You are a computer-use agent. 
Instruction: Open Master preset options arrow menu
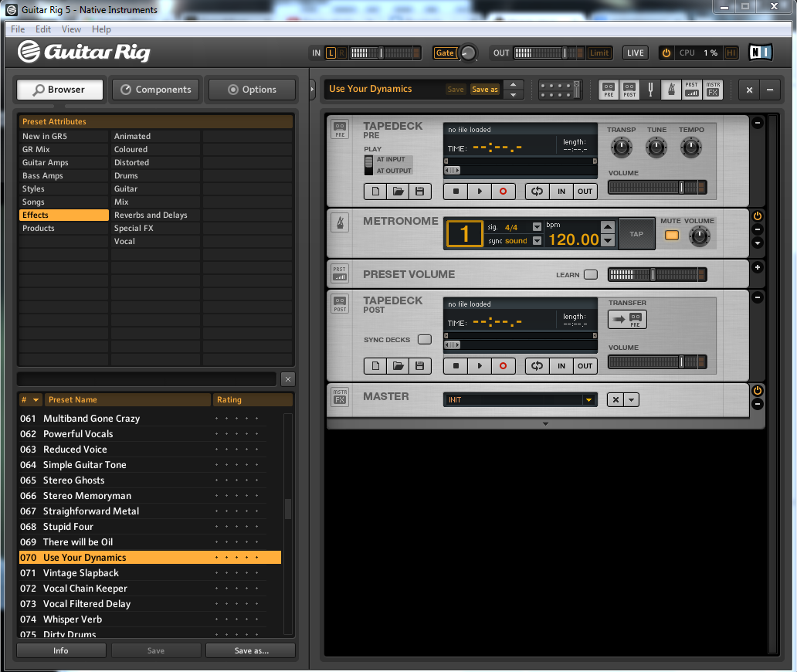[x=631, y=399]
